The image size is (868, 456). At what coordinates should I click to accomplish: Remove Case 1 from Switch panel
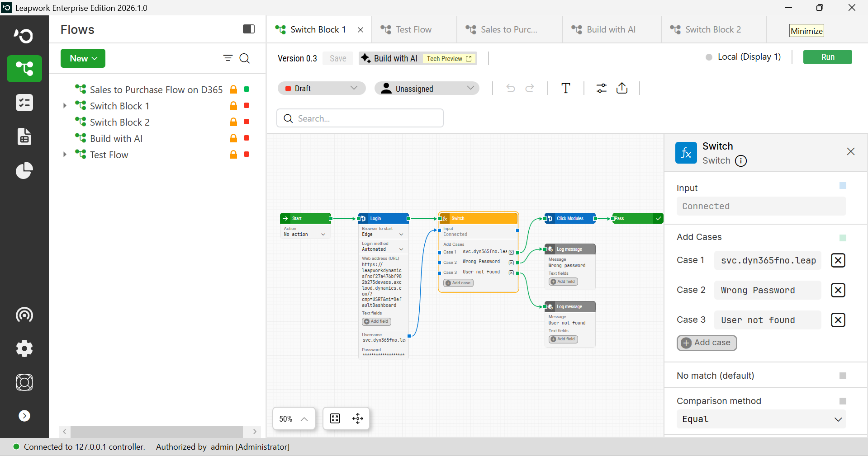[838, 260]
